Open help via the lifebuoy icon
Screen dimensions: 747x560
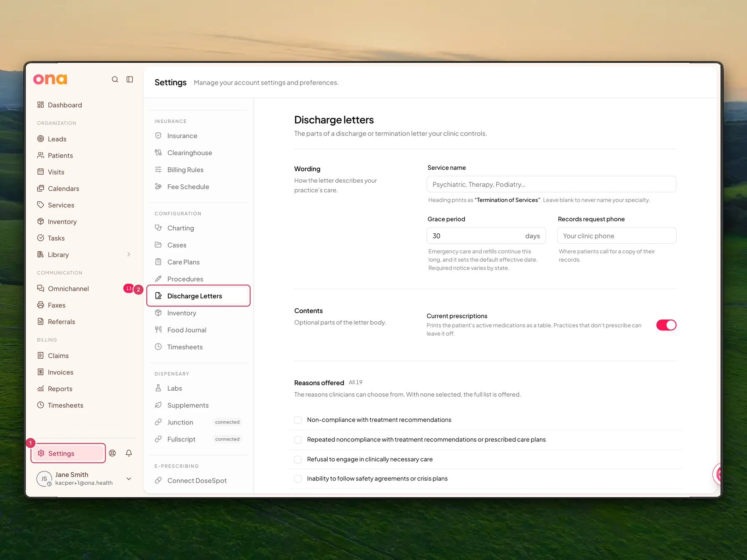point(112,453)
